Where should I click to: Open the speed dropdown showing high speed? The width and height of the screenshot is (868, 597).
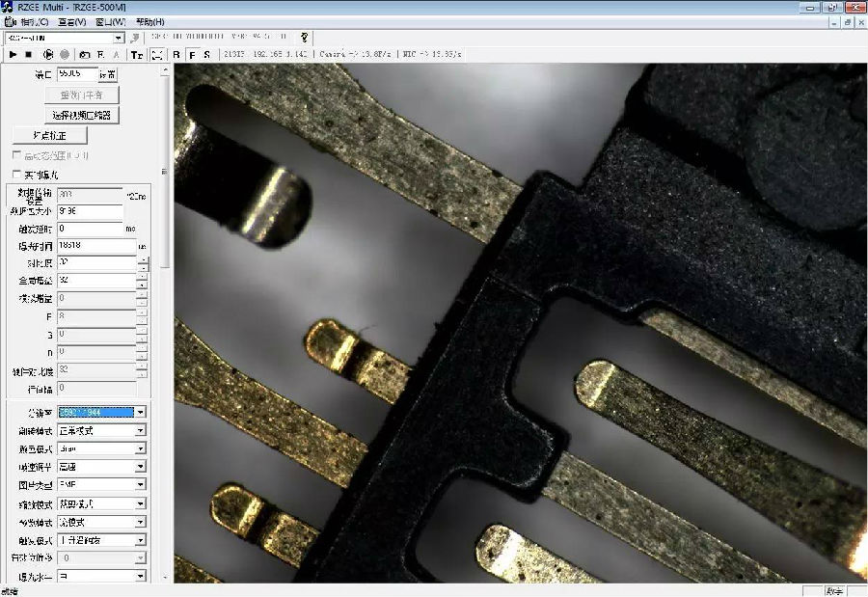[x=141, y=467]
